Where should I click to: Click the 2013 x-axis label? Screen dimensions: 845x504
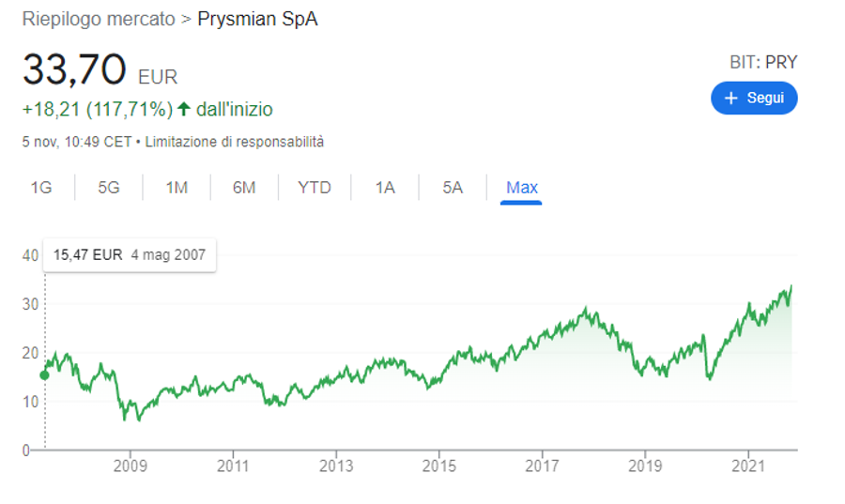pos(336,466)
